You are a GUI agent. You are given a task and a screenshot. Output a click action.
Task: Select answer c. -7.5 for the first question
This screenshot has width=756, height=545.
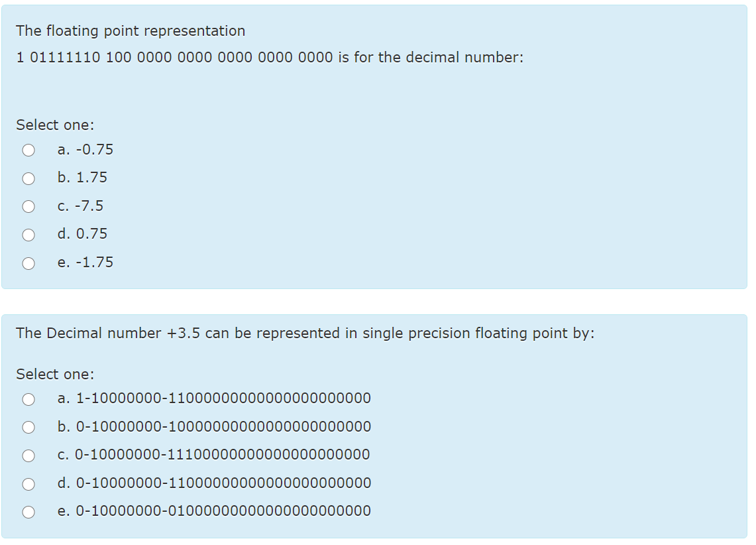(x=28, y=206)
